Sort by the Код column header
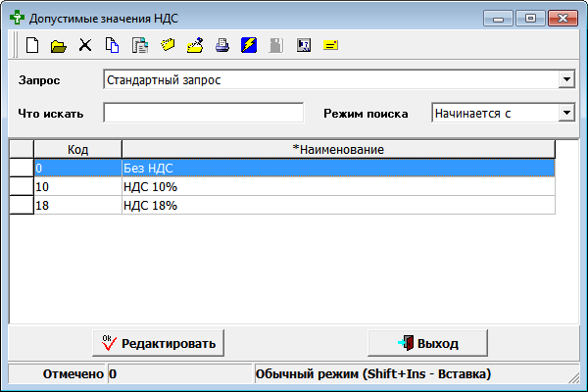Screen dimensions: 588x392 coord(77,149)
